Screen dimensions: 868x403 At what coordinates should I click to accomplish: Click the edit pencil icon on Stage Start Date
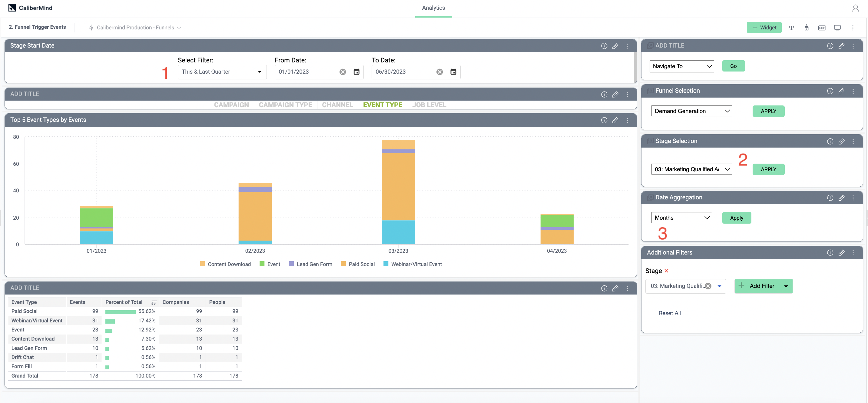coord(616,45)
